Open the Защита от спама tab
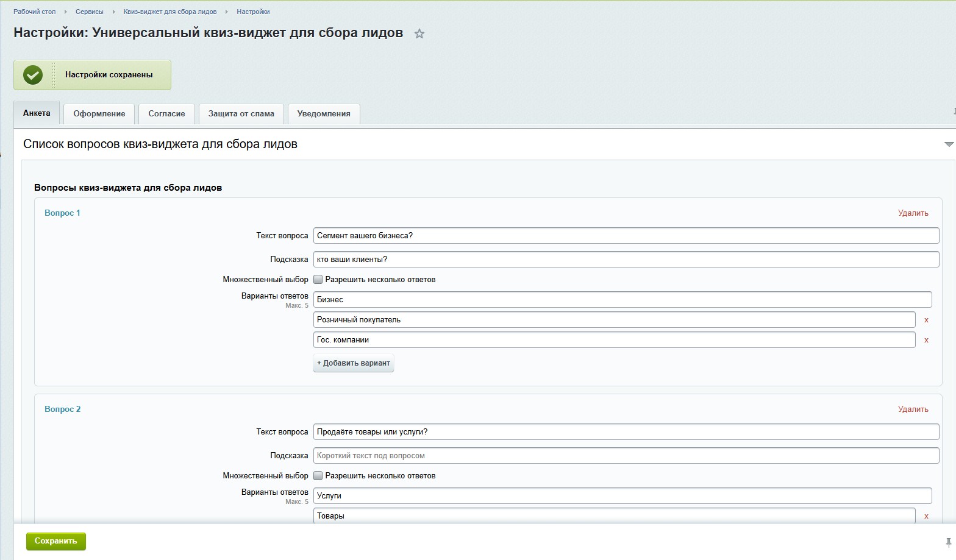Viewport: 956px width, 560px height. click(241, 114)
